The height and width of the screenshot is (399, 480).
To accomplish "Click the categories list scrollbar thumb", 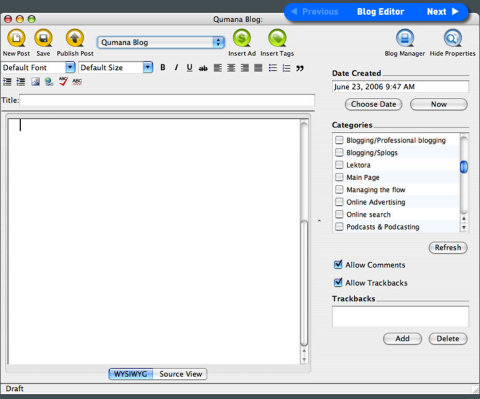I will click(x=464, y=167).
